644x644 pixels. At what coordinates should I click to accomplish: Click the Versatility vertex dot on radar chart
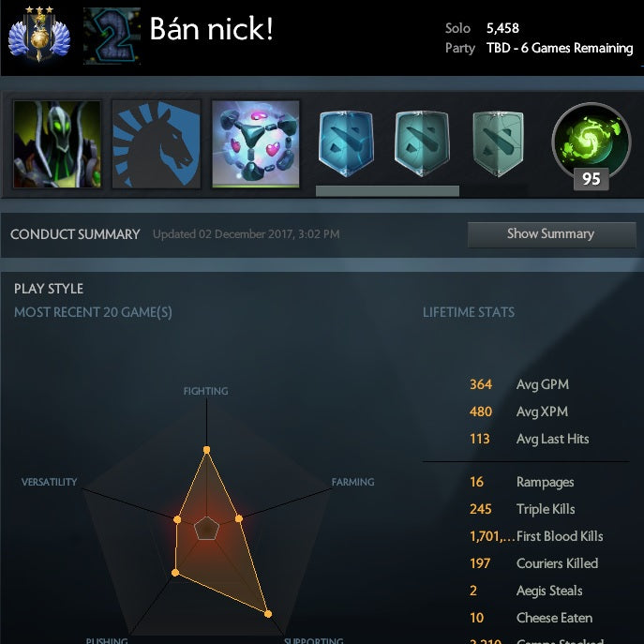pos(177,519)
